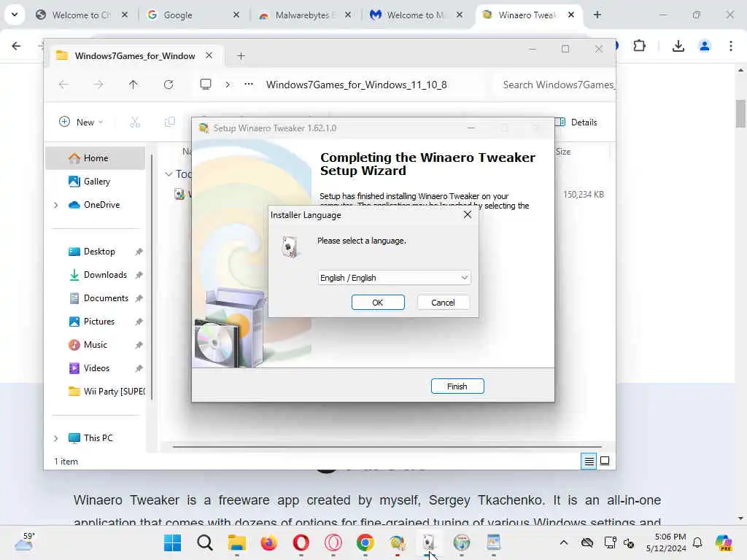
Task: Add a new File Explorer tab
Action: click(x=241, y=56)
